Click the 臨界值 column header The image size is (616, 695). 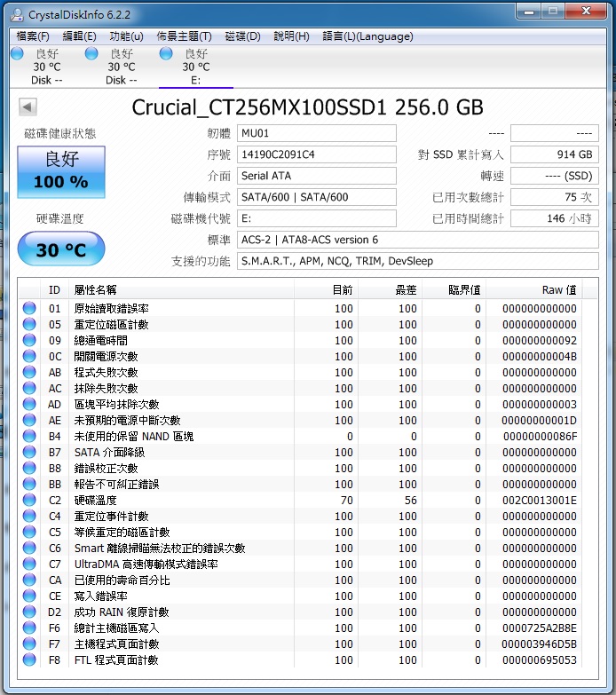coord(454,290)
